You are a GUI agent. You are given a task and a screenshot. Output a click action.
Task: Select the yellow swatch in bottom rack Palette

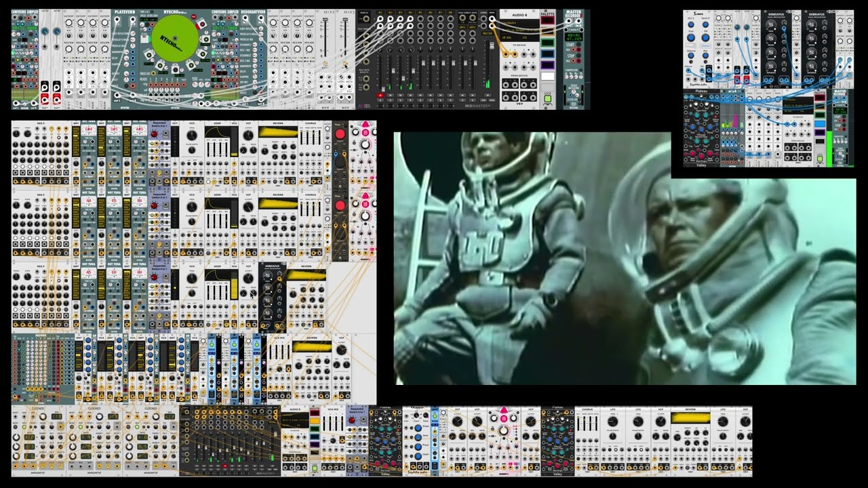[315, 421]
